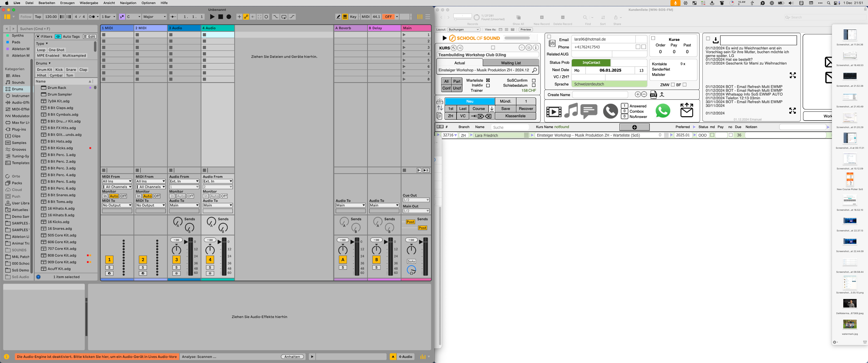The width and height of the screenshot is (868, 363).
Task: Click the inbox tray icon beside Neu
Action: tap(440, 101)
